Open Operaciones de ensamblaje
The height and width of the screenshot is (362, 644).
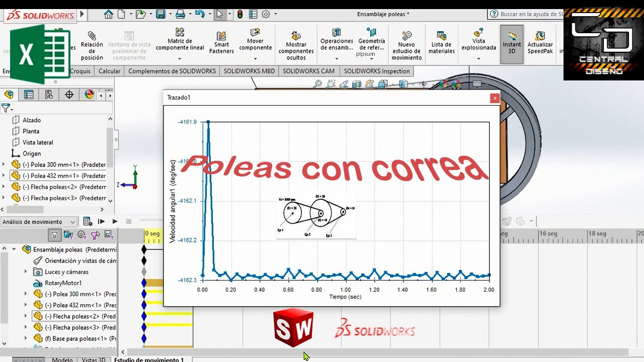pos(337,39)
